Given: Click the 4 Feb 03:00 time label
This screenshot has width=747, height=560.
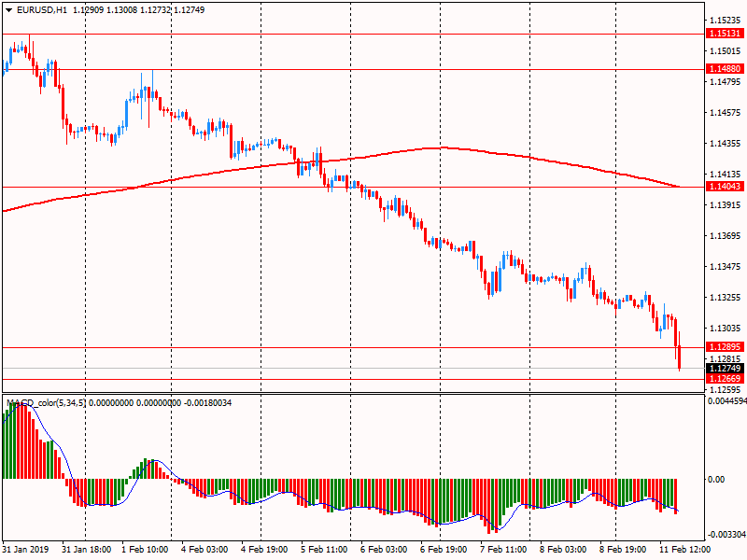Looking at the screenshot, I should tap(204, 549).
